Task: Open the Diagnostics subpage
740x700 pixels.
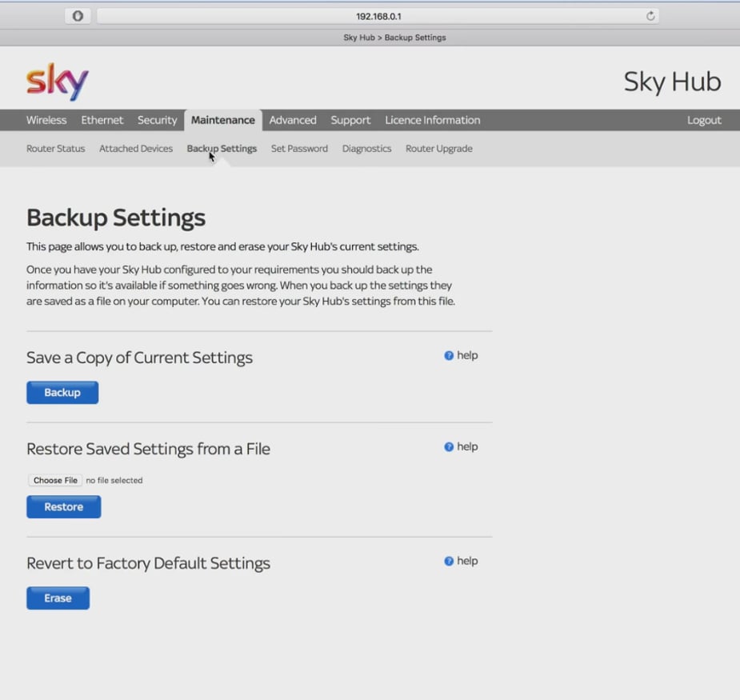Action: 366,148
